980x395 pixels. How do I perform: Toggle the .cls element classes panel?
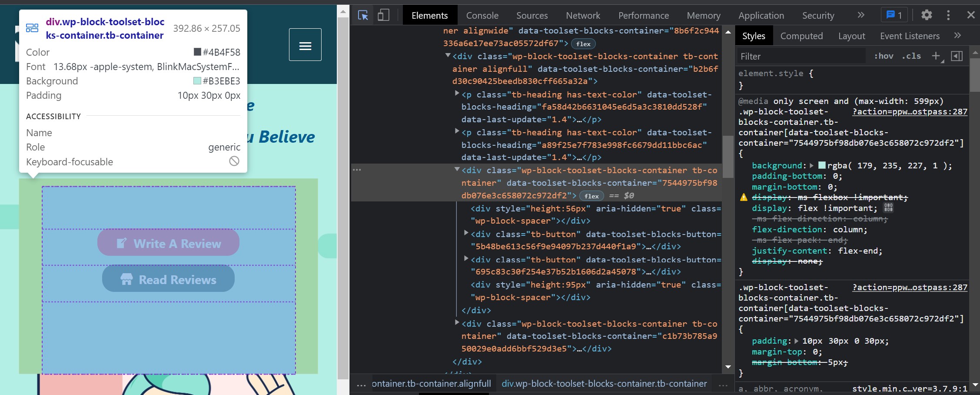[911, 56]
